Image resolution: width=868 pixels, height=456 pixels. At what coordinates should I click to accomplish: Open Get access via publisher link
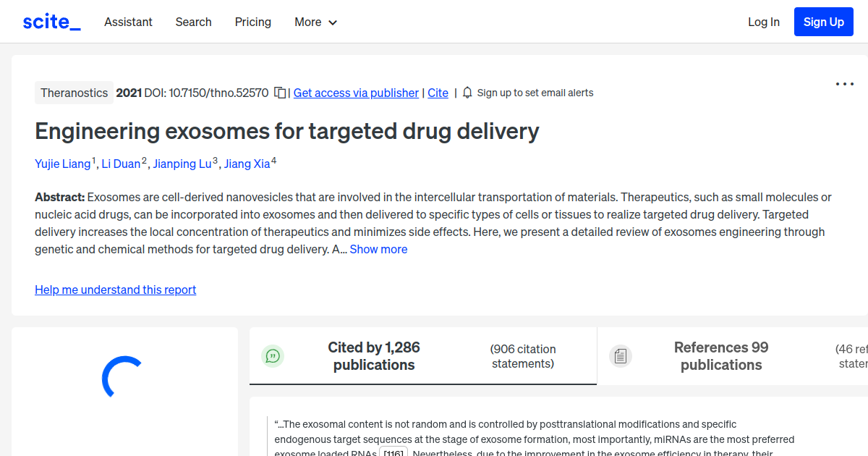pos(356,93)
